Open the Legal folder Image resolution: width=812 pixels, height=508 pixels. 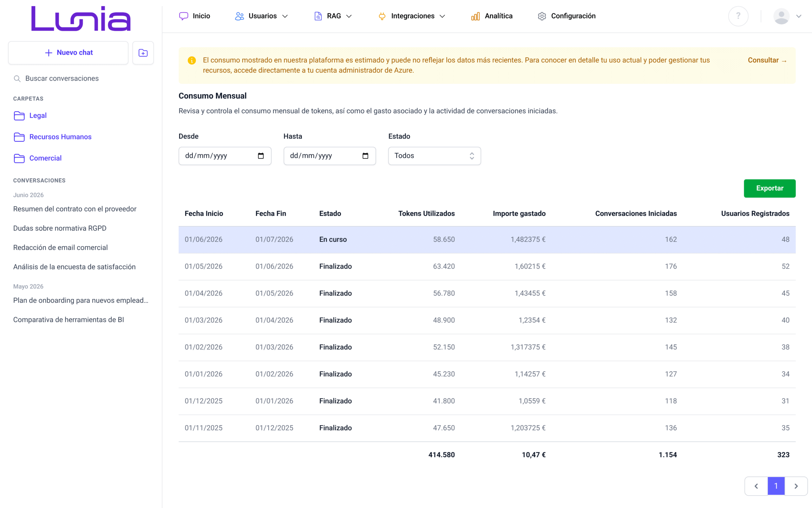tap(30, 116)
